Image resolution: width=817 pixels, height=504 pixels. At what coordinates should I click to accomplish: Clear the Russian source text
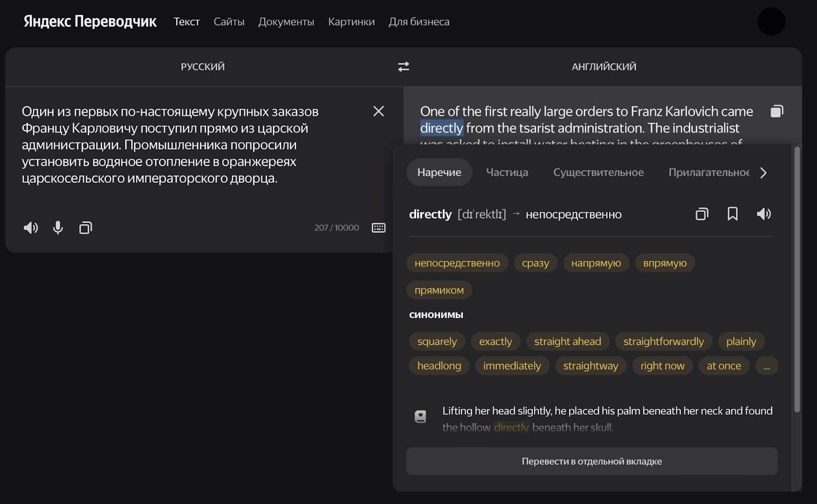point(378,111)
